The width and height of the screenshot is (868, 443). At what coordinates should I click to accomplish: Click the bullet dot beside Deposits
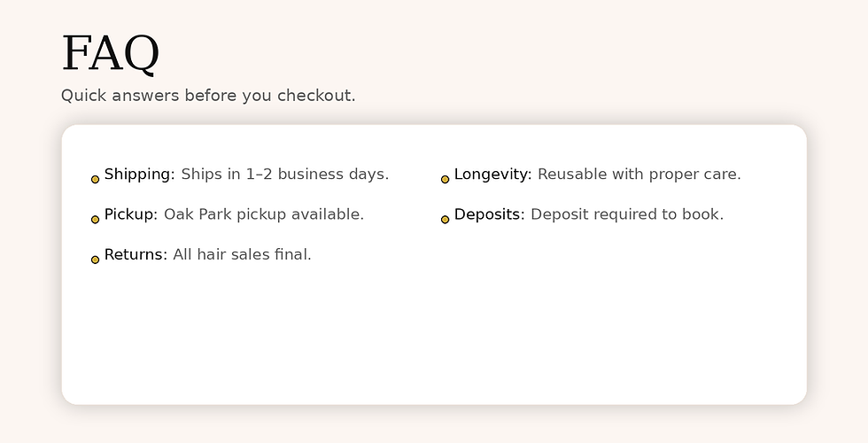pos(445,219)
